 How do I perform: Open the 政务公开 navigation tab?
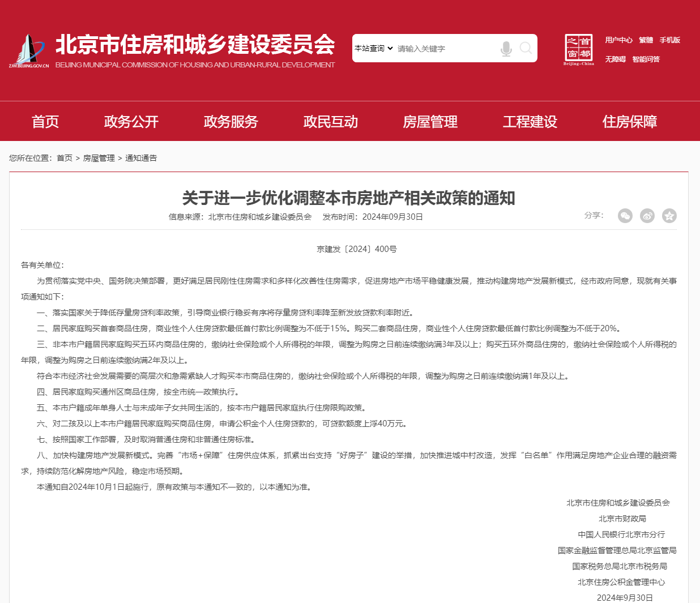point(131,122)
